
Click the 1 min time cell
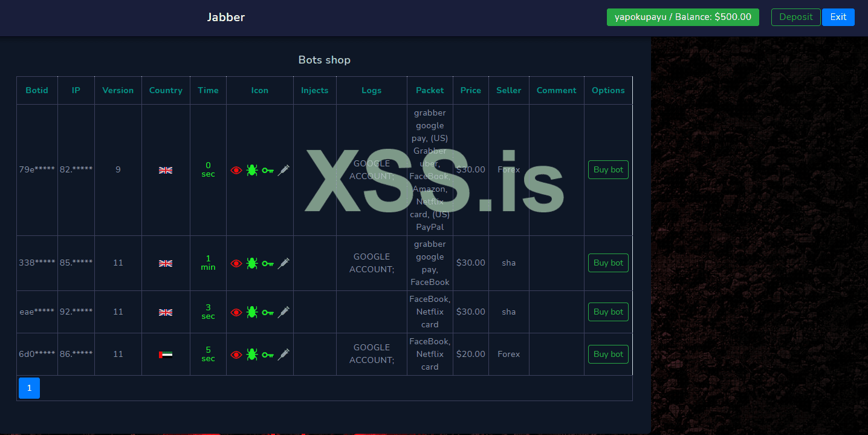click(208, 263)
